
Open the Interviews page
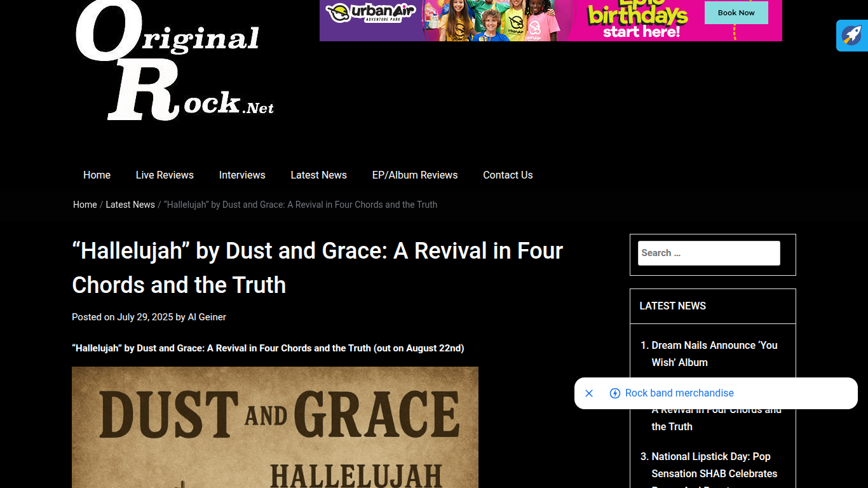pos(242,175)
